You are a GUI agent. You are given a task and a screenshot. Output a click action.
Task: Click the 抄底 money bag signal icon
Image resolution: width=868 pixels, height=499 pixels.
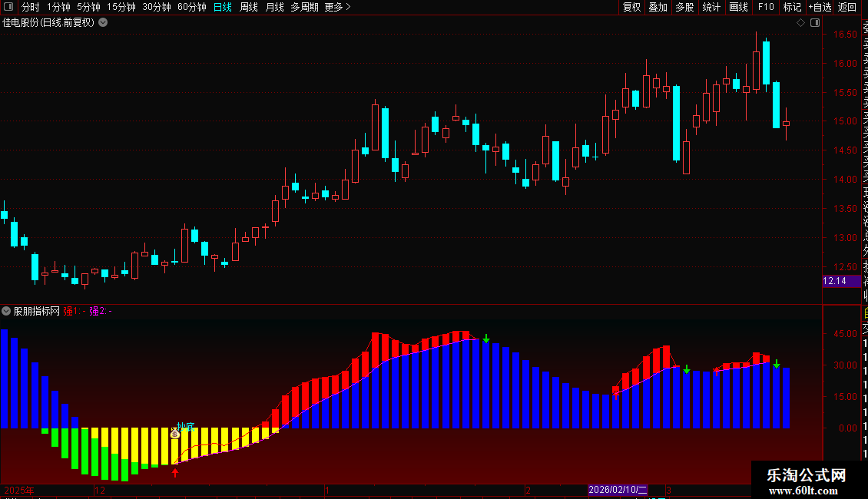point(175,434)
